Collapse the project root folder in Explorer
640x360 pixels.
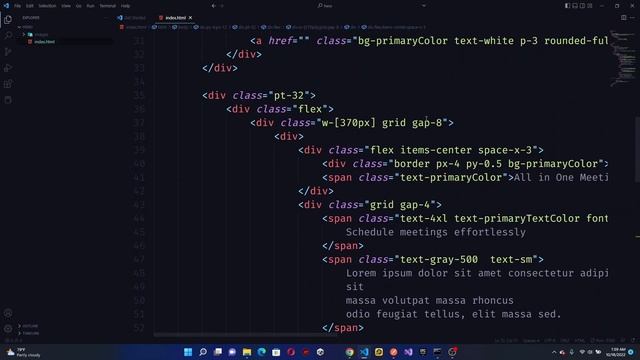coord(28,27)
